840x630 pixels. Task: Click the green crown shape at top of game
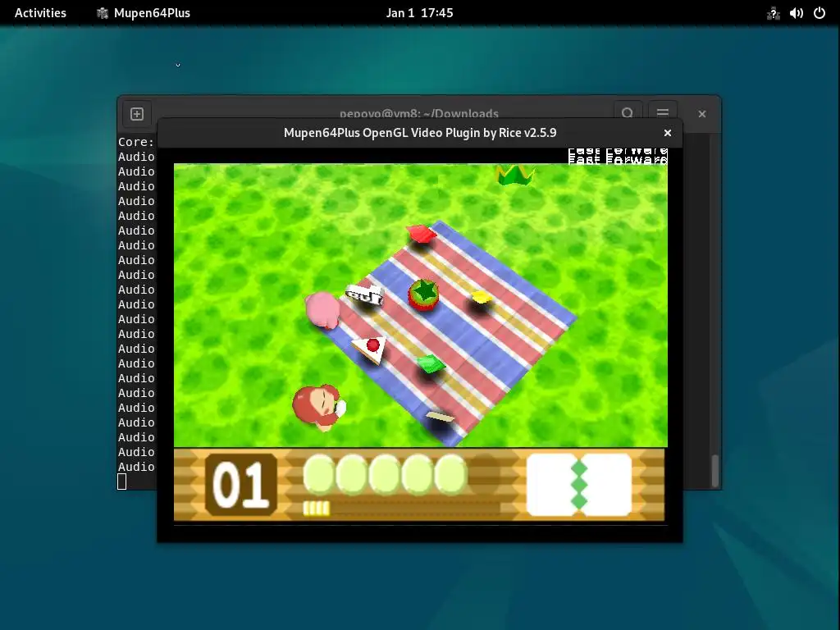[x=514, y=175]
